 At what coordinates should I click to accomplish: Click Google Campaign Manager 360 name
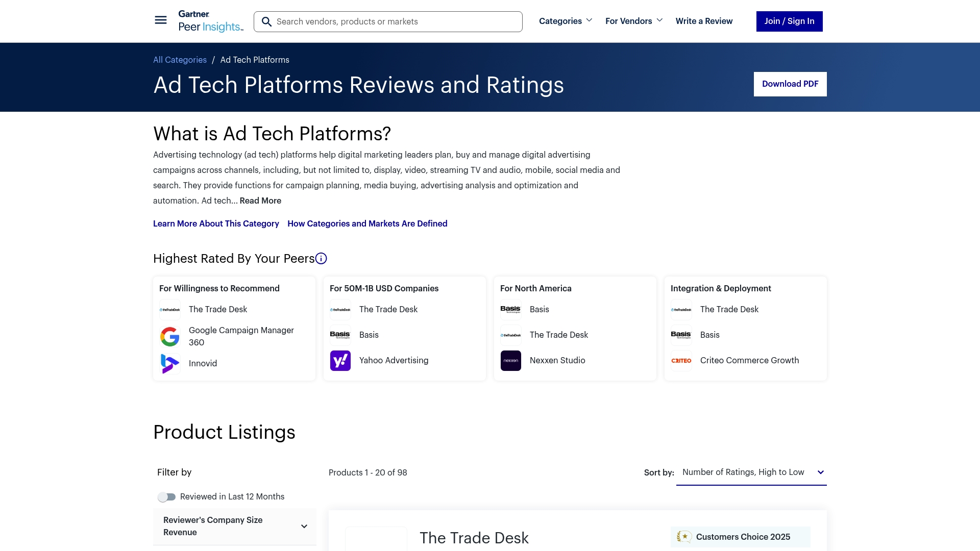tap(241, 336)
